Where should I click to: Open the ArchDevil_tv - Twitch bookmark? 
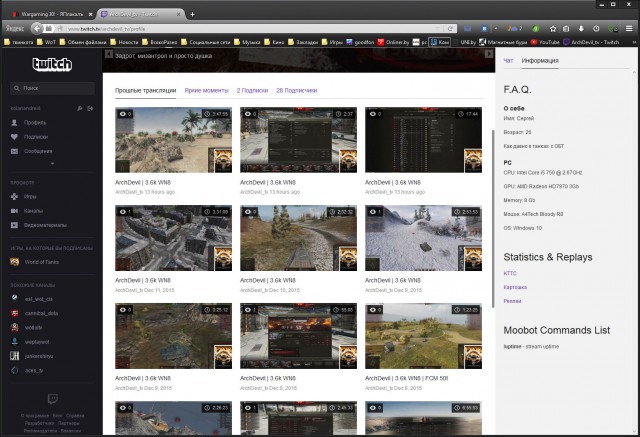tap(591, 42)
